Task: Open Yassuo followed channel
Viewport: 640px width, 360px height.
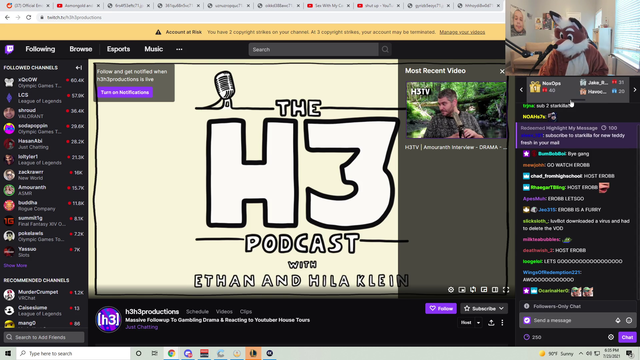Action: (44, 252)
